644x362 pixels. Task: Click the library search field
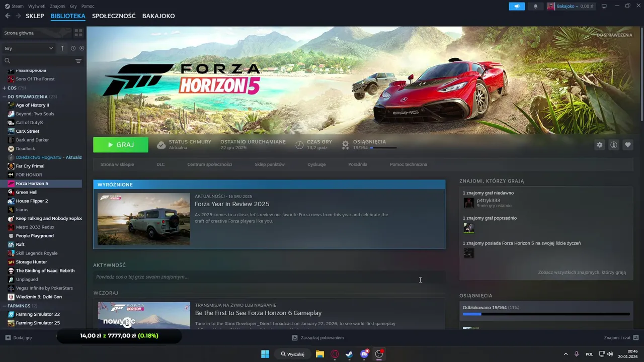38,61
